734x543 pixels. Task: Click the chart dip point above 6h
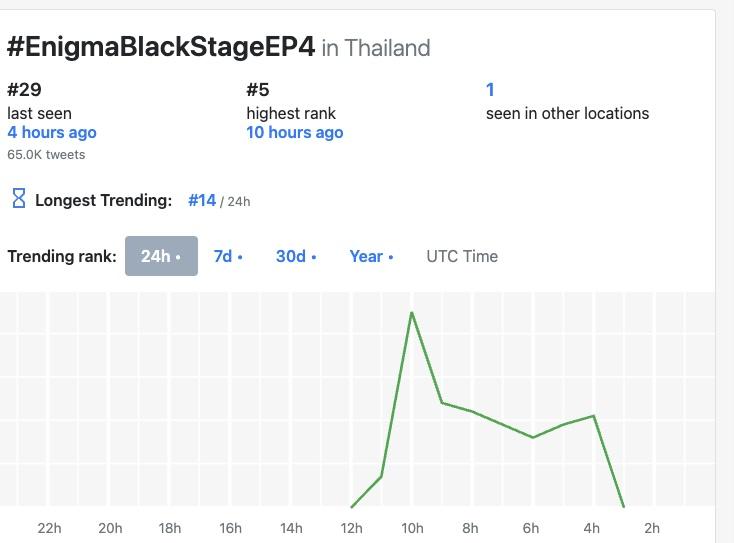[533, 437]
